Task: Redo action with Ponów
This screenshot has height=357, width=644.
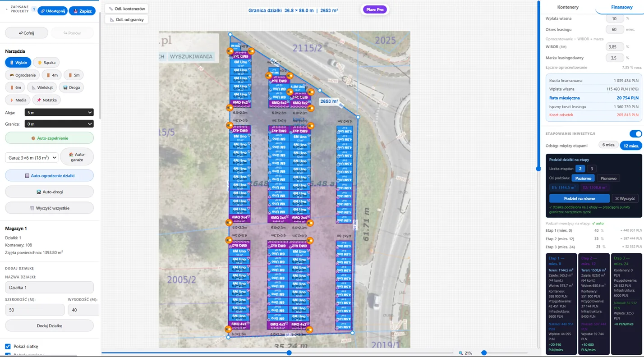Action: tap(72, 33)
